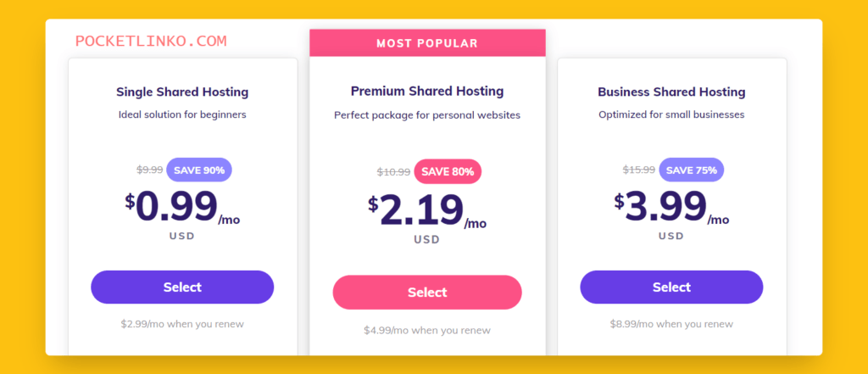
Task: Click the Premium Shared Hosting title
Action: pos(427,91)
